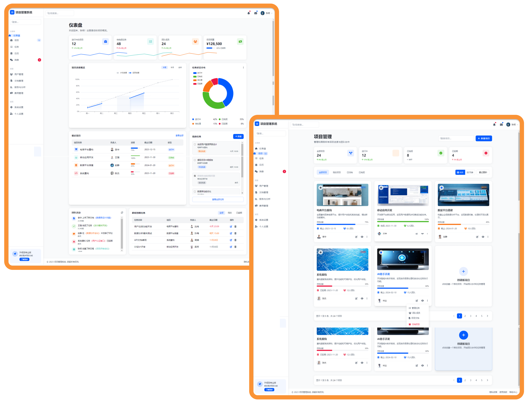Go to next page arrow in pagination

(487, 316)
